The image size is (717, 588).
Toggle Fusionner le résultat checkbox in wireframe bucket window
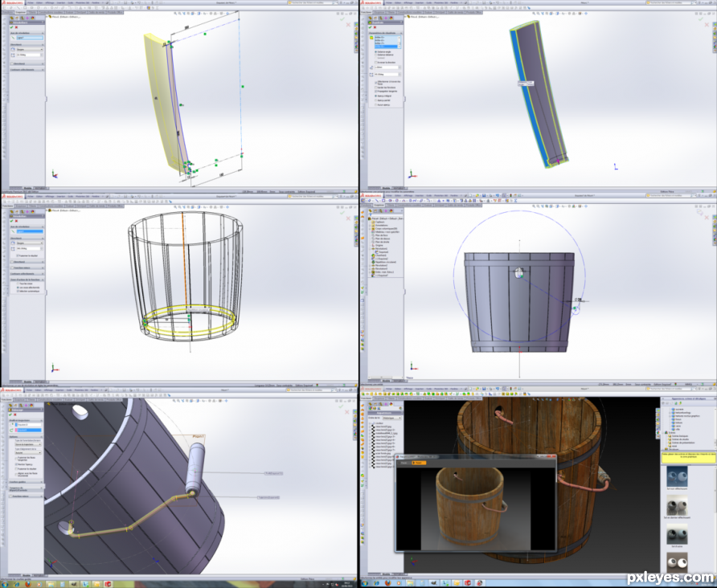(x=18, y=256)
